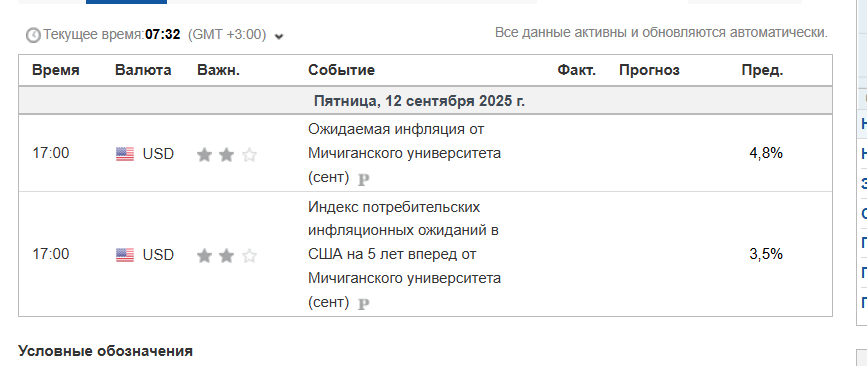Click the previous value 4,8%
This screenshot has height=366, width=867.
tap(766, 153)
